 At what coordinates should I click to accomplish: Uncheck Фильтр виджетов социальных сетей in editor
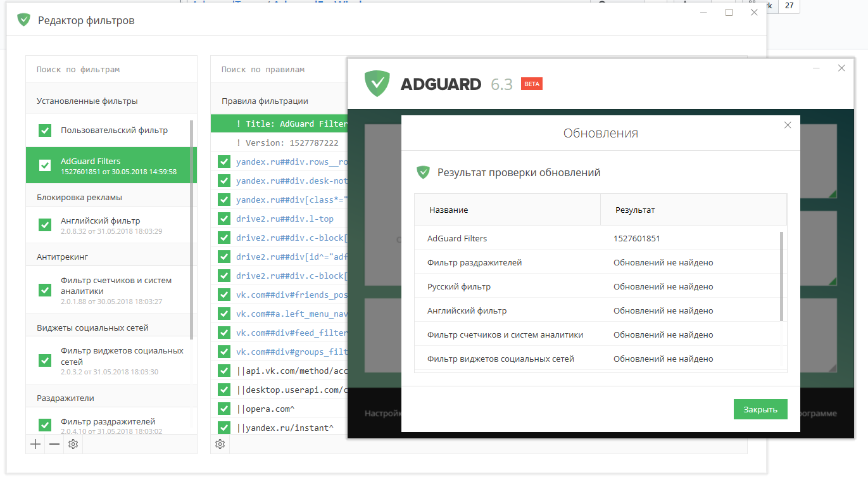coord(45,360)
